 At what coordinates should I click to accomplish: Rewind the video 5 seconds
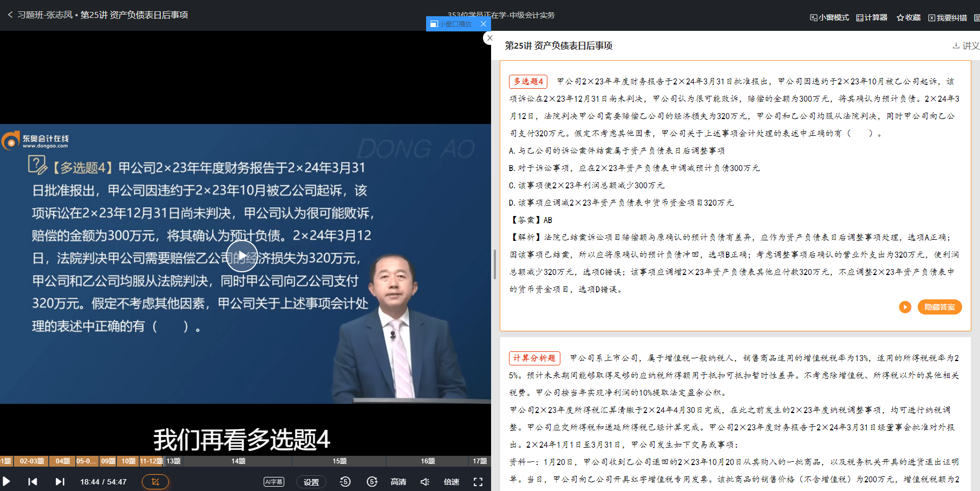tap(345, 481)
